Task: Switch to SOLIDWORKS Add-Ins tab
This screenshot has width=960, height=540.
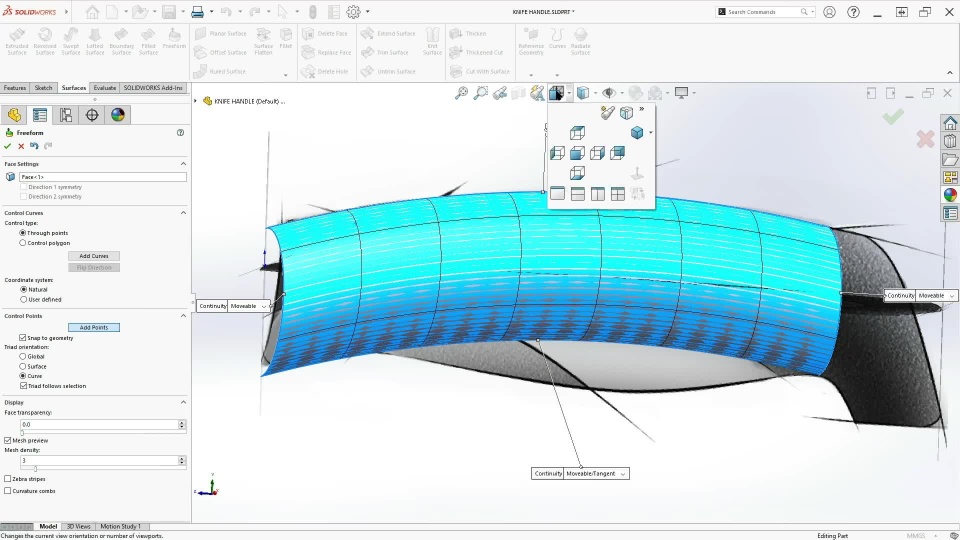Action: click(153, 88)
